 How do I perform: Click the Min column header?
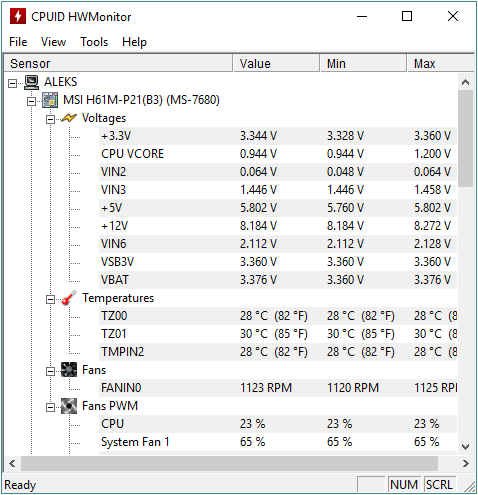click(363, 63)
